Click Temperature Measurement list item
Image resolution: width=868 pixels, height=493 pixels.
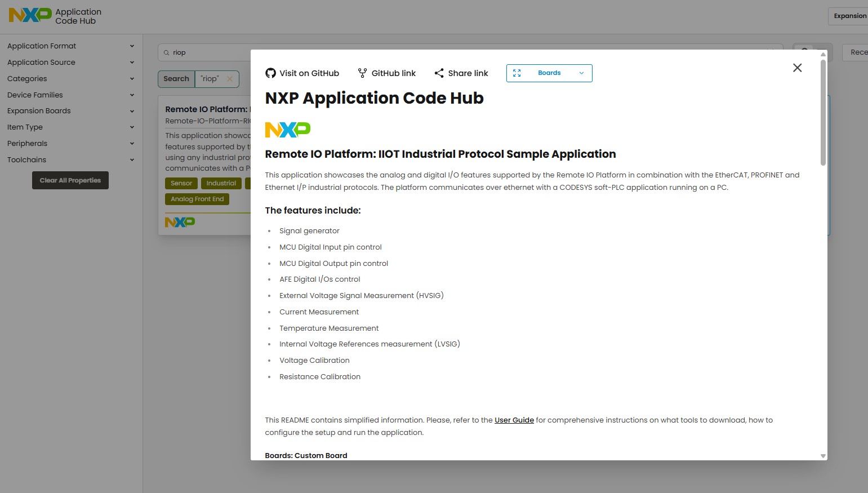(x=329, y=328)
